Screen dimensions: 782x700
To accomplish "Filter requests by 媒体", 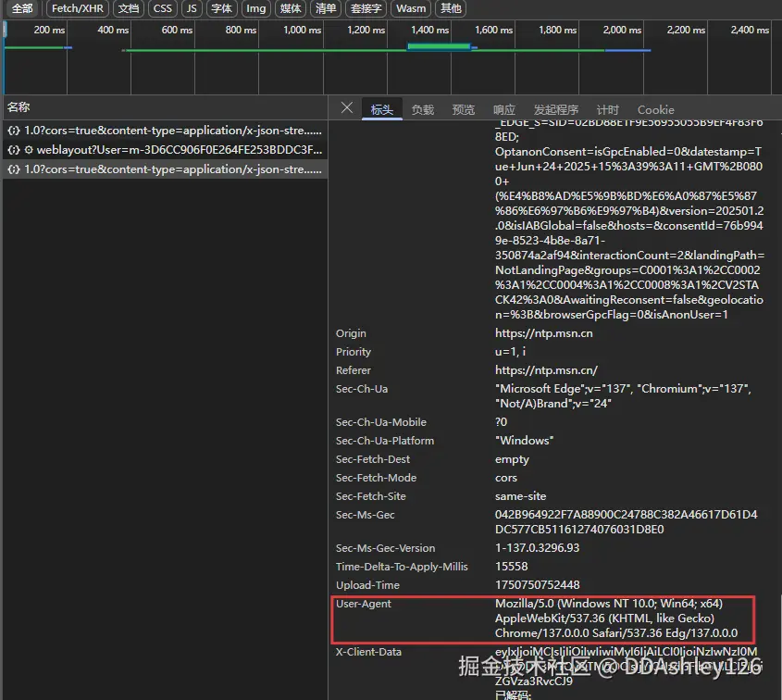I will click(291, 8).
